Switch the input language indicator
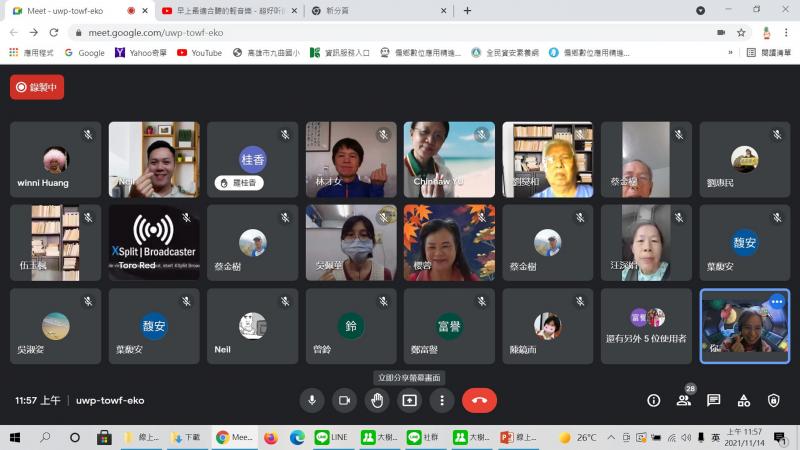Image resolution: width=800 pixels, height=450 pixels. tap(715, 438)
